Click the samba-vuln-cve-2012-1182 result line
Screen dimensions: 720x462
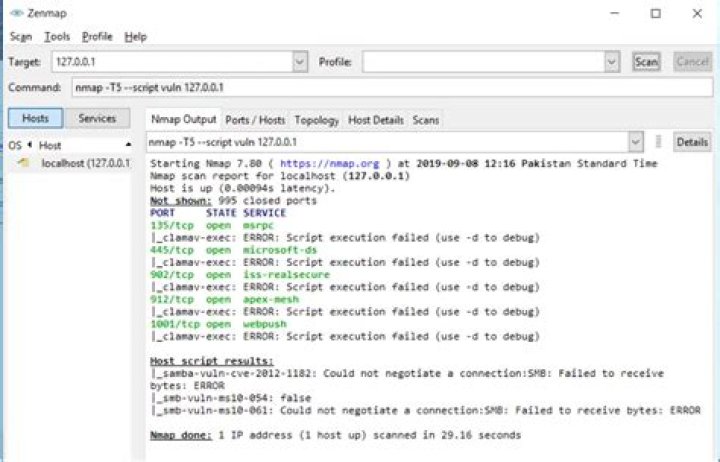coord(407,379)
